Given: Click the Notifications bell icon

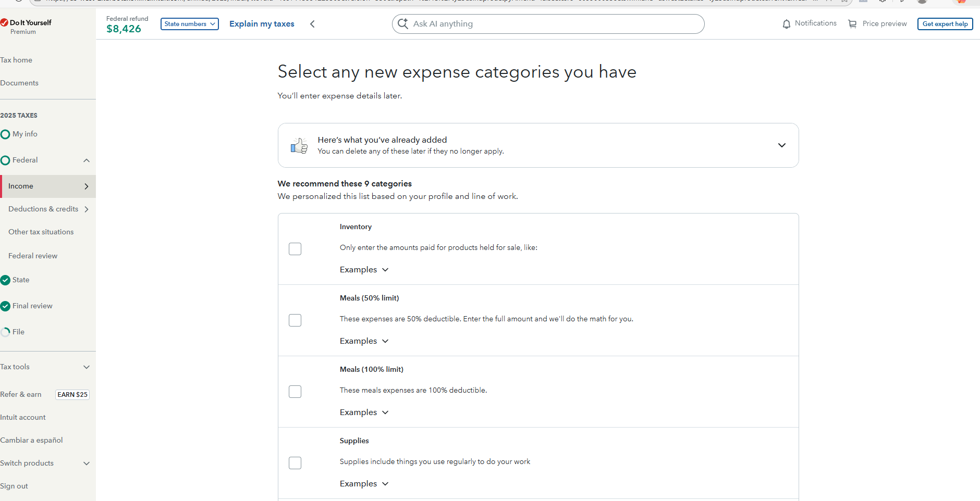Looking at the screenshot, I should click(x=786, y=24).
